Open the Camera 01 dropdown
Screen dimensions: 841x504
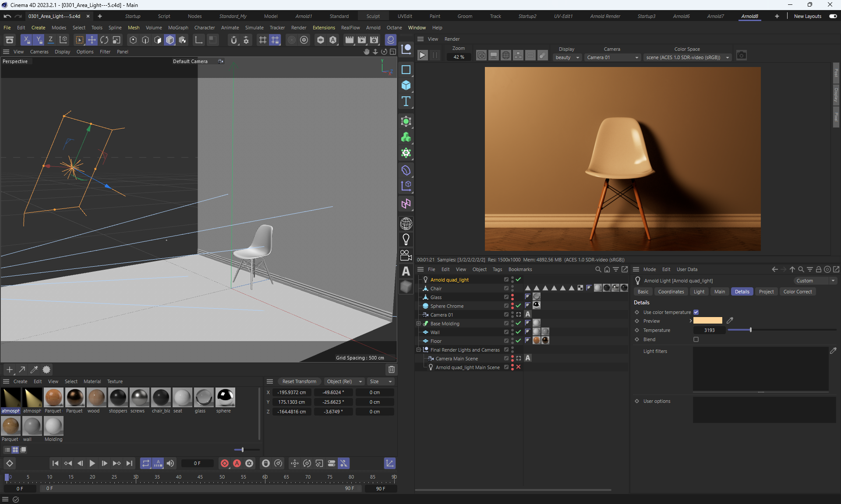pos(612,57)
